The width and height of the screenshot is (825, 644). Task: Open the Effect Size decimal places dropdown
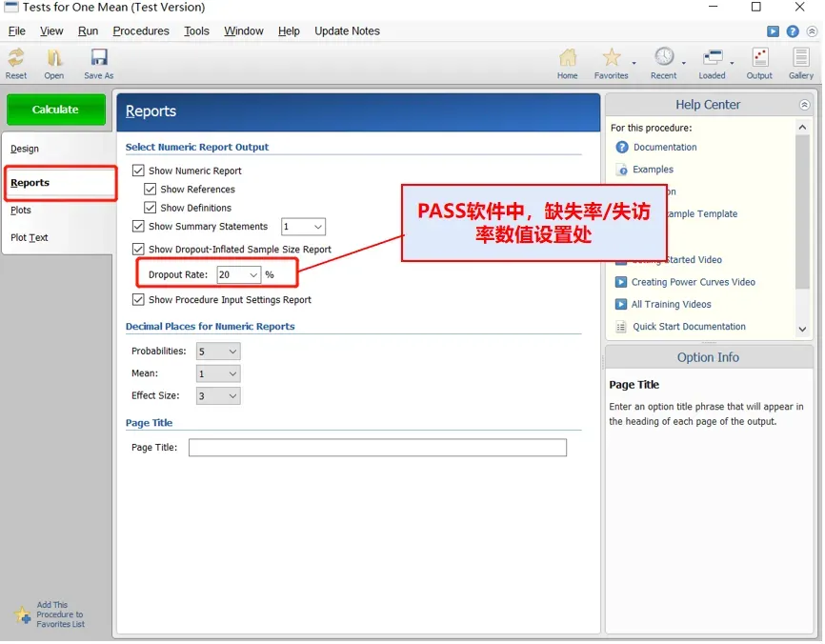coord(233,397)
